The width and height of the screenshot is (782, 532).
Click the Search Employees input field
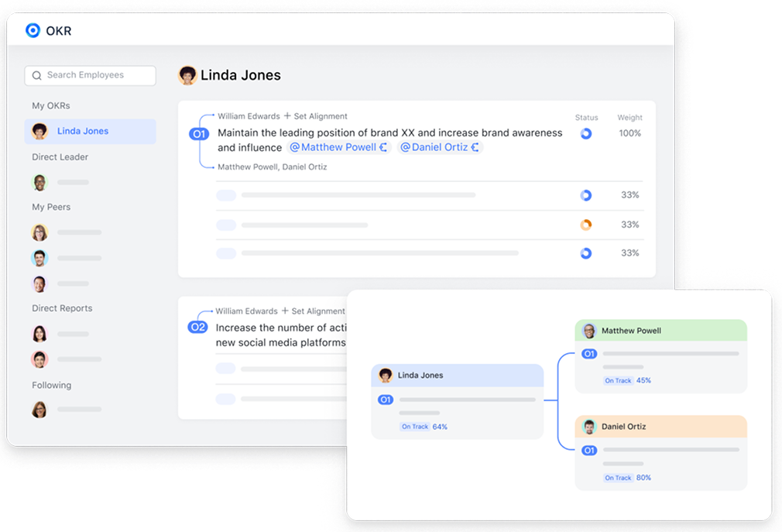pyautogui.click(x=90, y=75)
